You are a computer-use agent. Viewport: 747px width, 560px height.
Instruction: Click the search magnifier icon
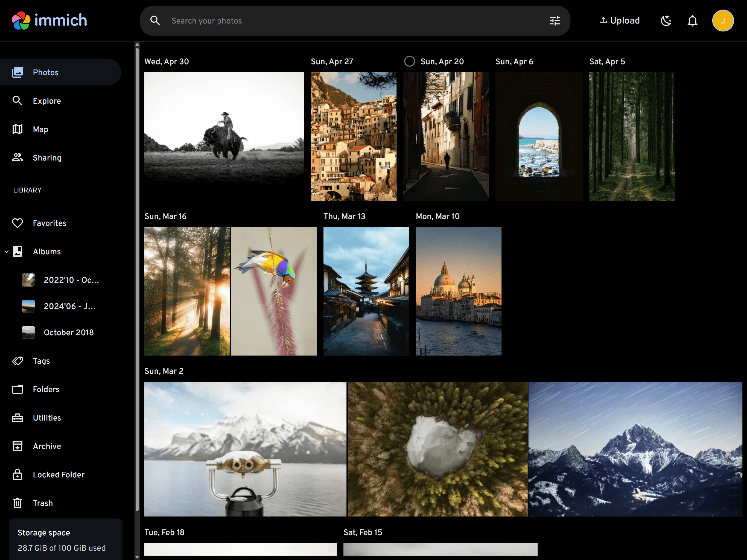coord(155,21)
